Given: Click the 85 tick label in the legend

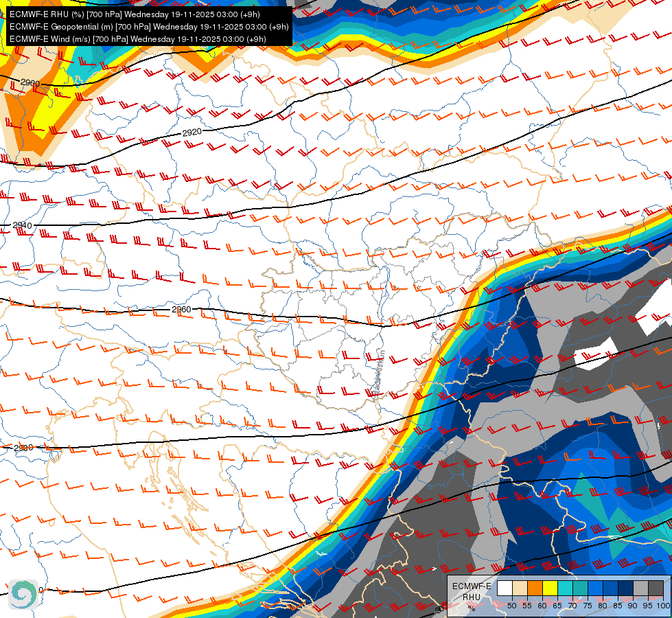Looking at the screenshot, I should click(x=618, y=606).
